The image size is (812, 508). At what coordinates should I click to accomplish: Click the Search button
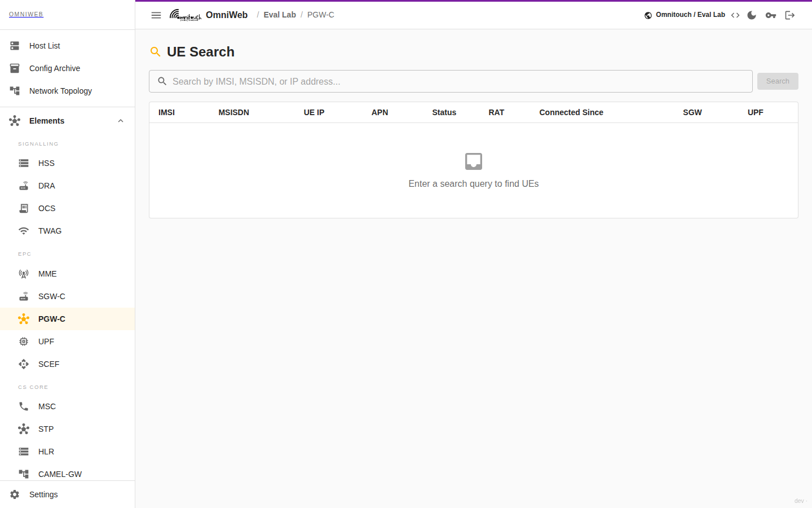click(778, 81)
